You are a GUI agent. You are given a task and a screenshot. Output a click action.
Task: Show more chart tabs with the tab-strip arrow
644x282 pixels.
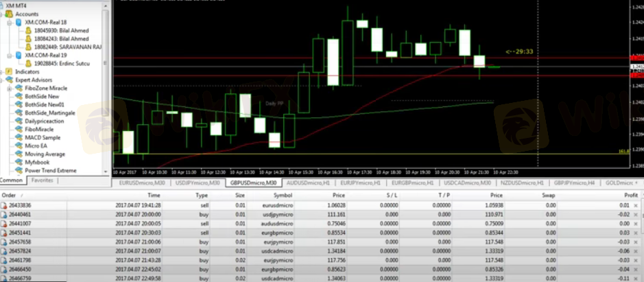636,183
